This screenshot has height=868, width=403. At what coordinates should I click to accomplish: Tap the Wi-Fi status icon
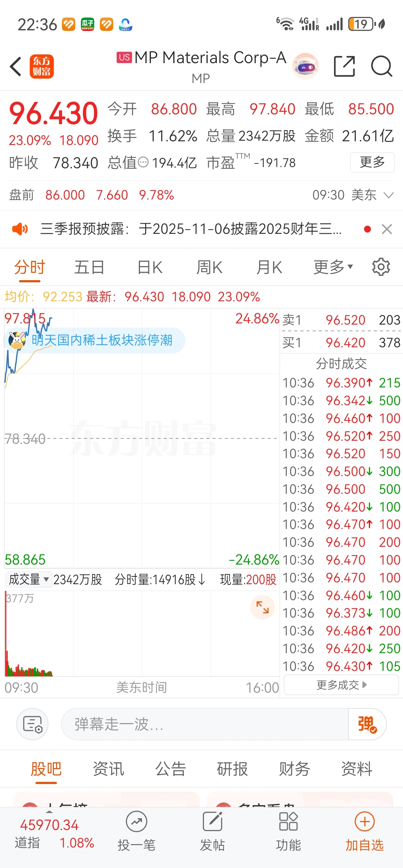pyautogui.click(x=285, y=24)
